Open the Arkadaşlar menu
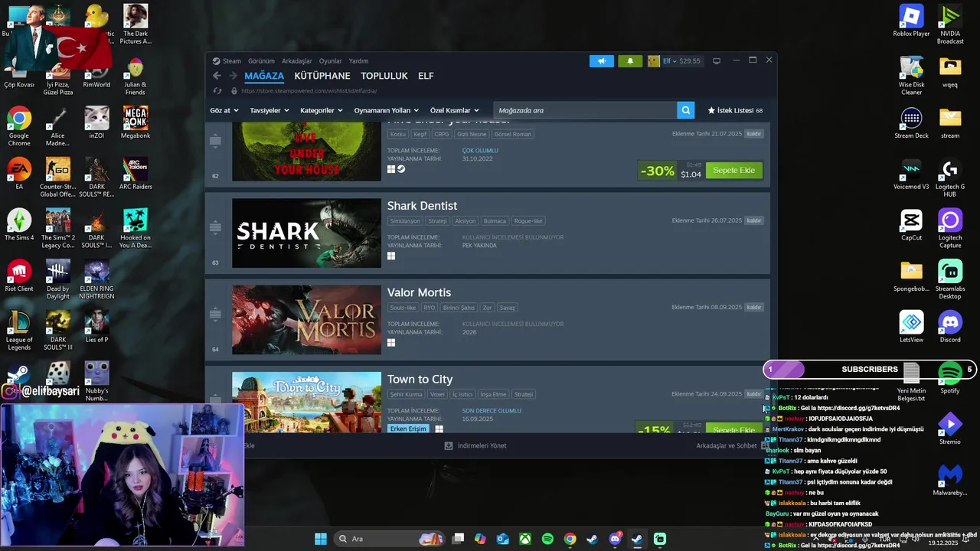The image size is (980, 551). coord(297,61)
